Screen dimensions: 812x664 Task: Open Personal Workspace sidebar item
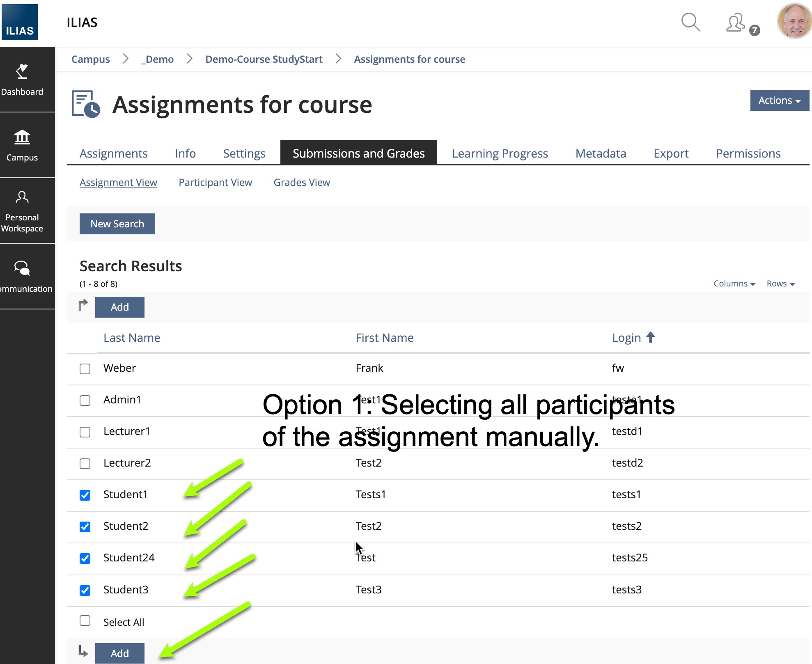coord(22,211)
